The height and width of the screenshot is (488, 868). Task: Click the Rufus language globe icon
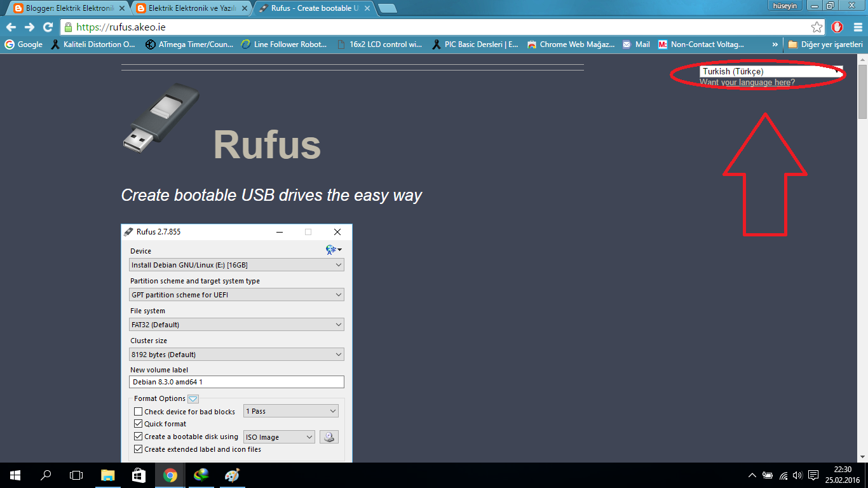334,250
